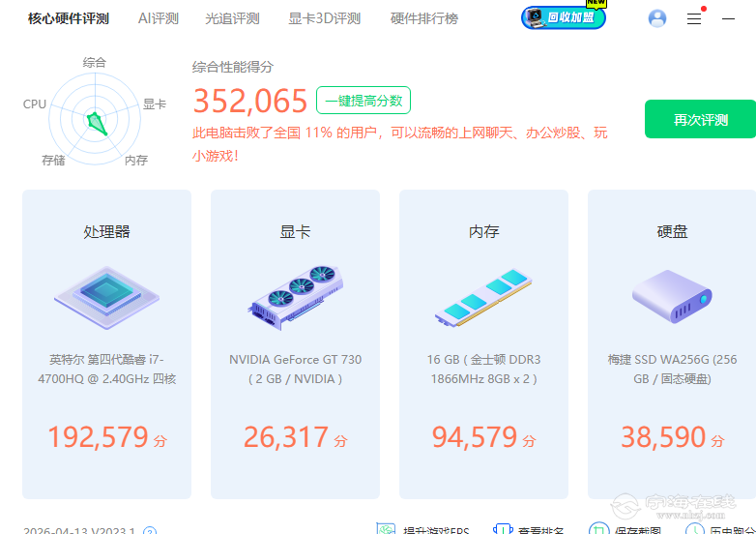
Task: Click the 提升游戏FPS icon
Action: click(x=386, y=530)
